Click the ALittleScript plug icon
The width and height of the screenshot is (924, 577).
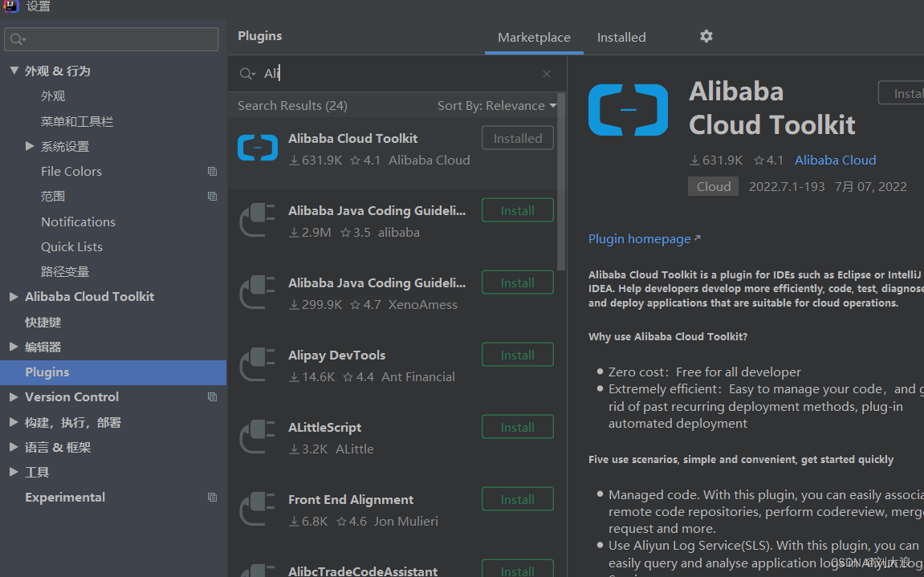click(258, 437)
